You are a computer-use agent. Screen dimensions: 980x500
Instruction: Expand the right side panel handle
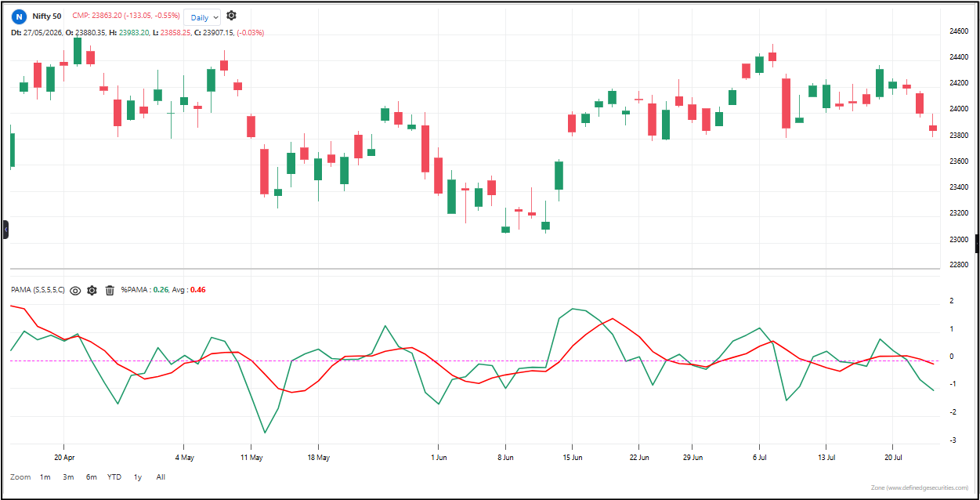(976, 244)
